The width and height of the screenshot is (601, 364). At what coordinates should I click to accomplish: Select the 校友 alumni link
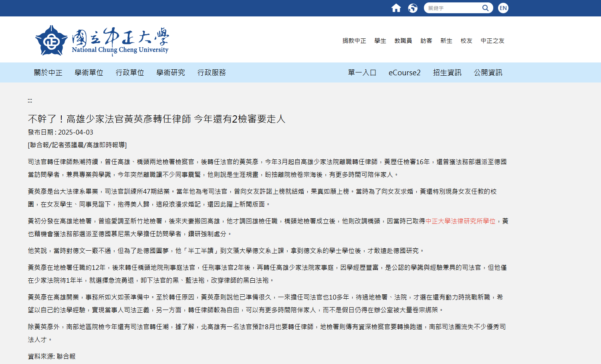[x=466, y=41]
